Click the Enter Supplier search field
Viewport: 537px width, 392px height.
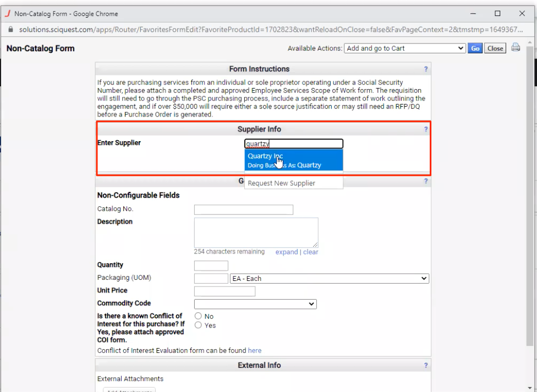pyautogui.click(x=293, y=144)
